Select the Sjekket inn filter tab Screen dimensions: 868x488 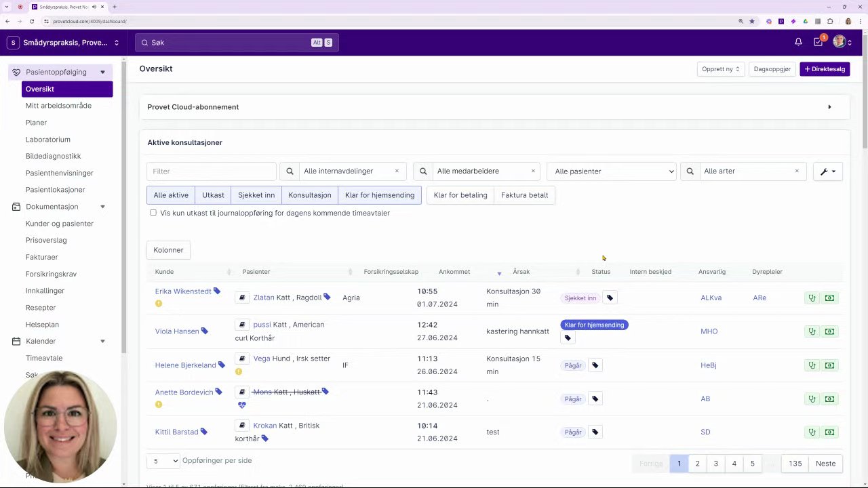tap(256, 195)
